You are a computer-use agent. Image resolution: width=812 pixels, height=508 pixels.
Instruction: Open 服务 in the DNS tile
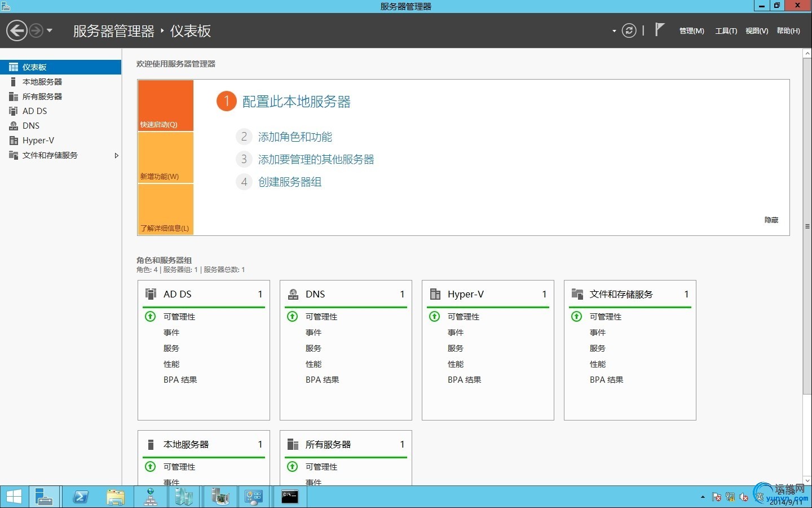(x=314, y=348)
